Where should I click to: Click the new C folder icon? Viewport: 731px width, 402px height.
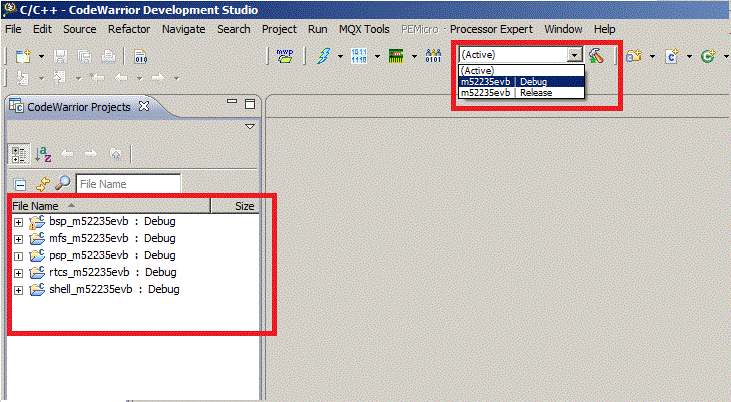pyautogui.click(x=634, y=56)
